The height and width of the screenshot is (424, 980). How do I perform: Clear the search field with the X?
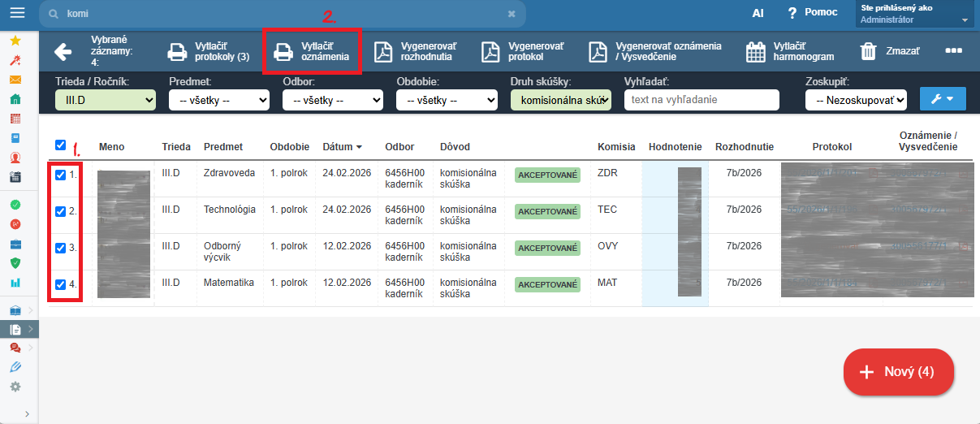[x=512, y=14]
